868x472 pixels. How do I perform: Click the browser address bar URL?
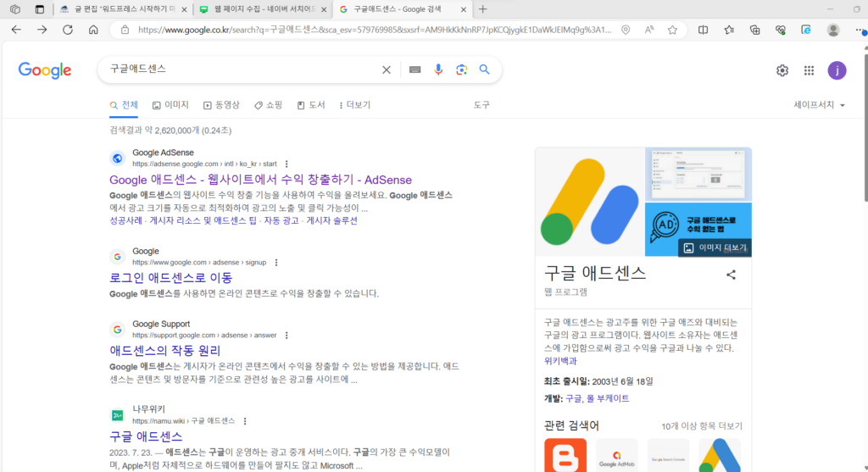(x=374, y=30)
